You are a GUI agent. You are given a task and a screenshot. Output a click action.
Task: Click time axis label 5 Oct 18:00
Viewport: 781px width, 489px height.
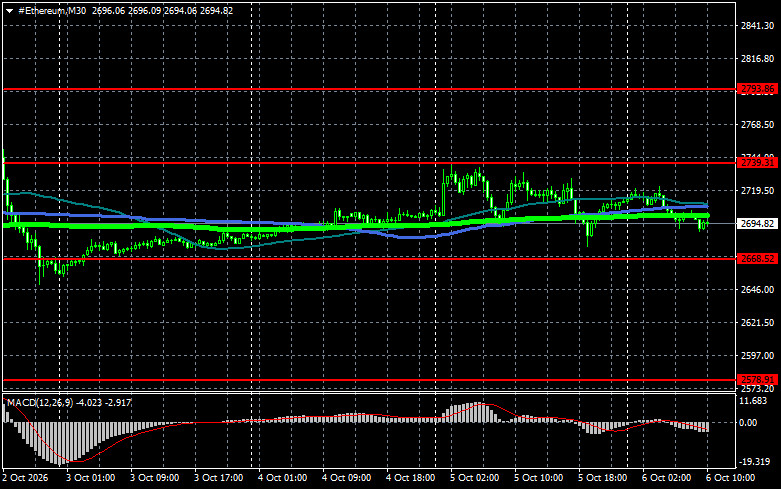pos(602,478)
